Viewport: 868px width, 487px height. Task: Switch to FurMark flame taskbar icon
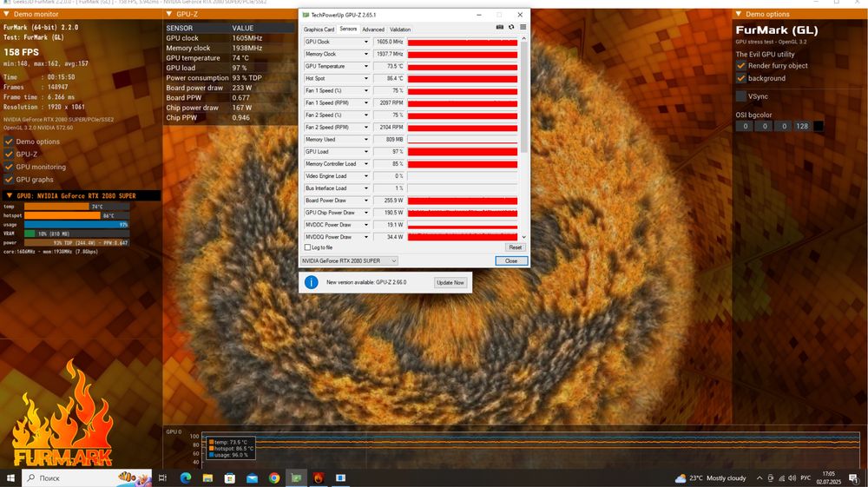[x=319, y=477]
